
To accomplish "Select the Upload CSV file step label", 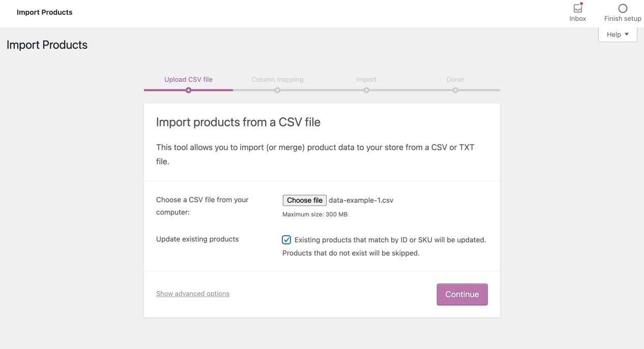I will [188, 79].
